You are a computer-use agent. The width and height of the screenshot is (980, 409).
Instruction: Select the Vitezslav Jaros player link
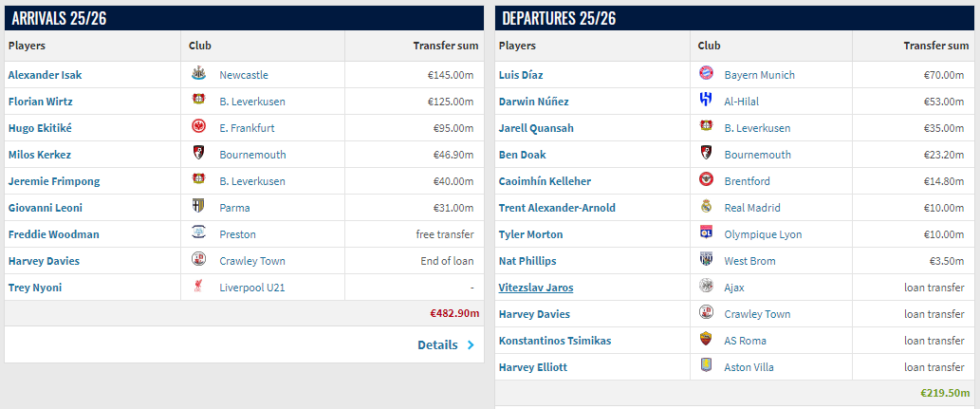coord(535,288)
